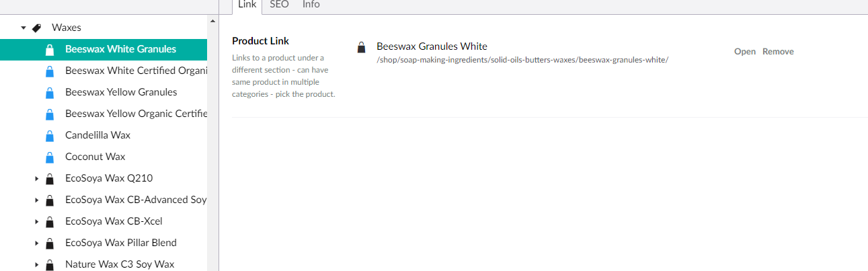The image size is (868, 271).
Task: Click the bag icon beside Beeswax Yellow Granules
Action: click(x=49, y=92)
